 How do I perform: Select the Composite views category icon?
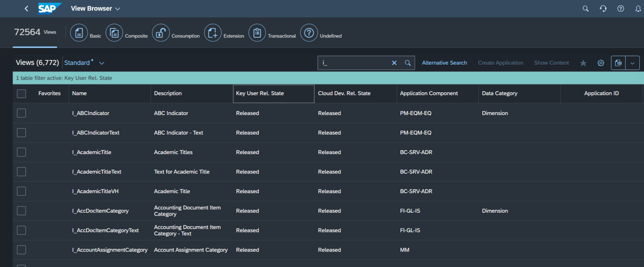(114, 32)
